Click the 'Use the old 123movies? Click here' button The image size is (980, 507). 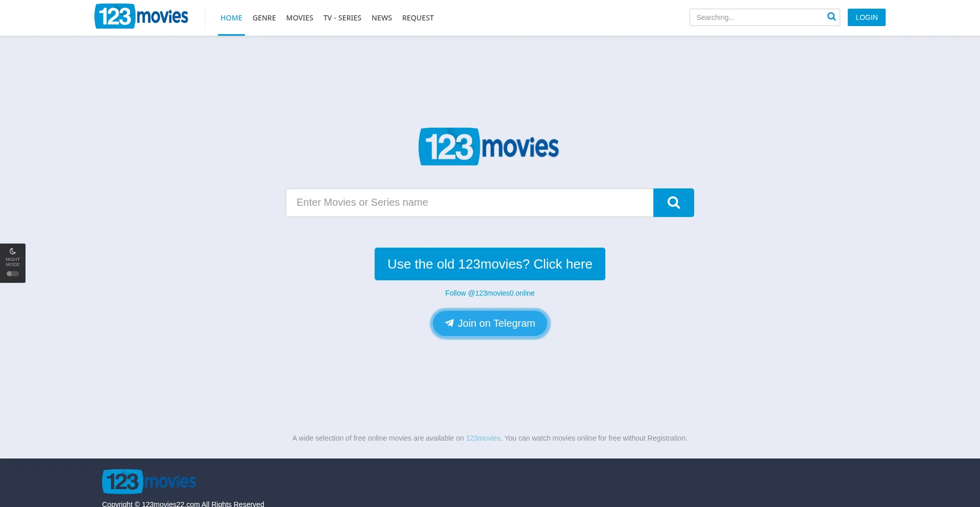tap(489, 263)
